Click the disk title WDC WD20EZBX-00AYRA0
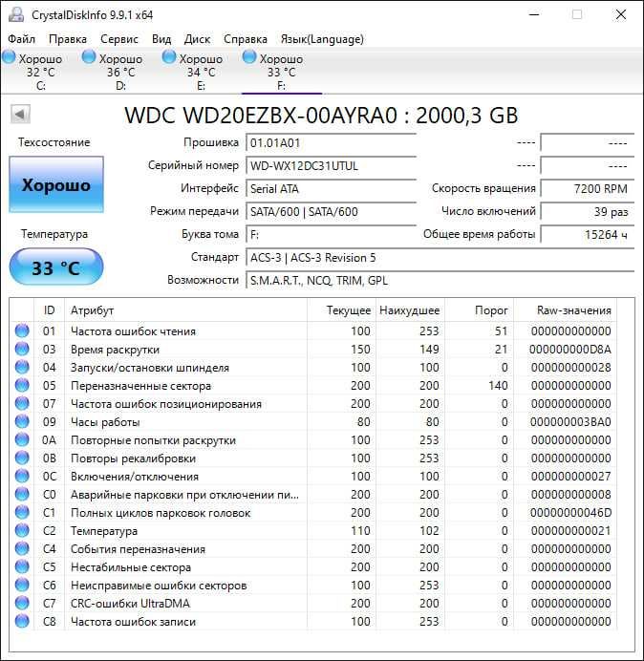The height and width of the screenshot is (661, 644). click(x=261, y=115)
